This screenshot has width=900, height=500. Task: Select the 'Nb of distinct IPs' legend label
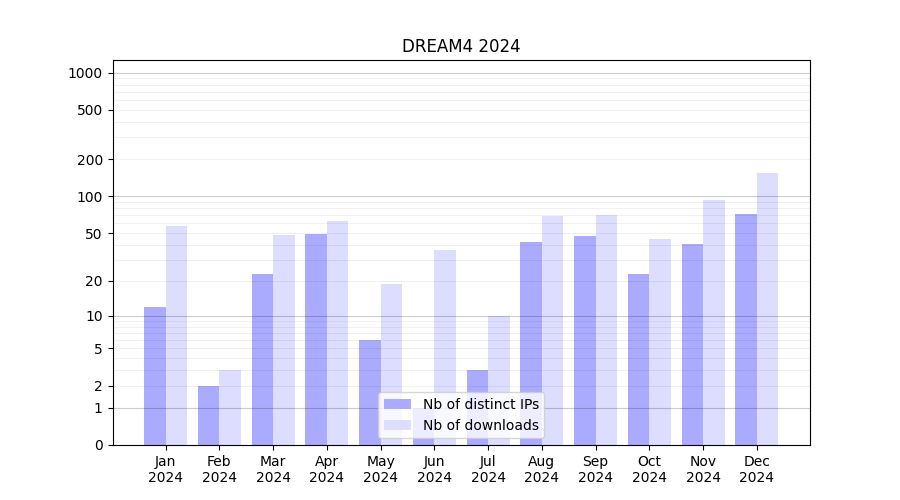480,404
